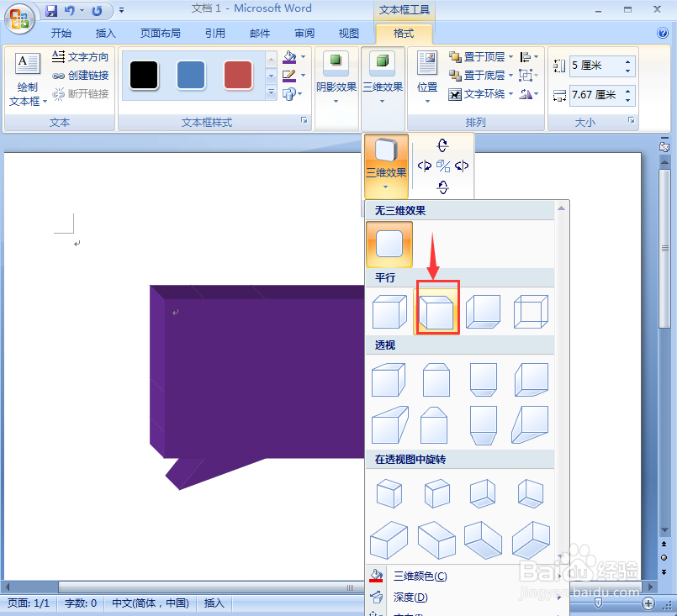Viewport: 677px width, 616px height.
Task: Expand shape outline dropdown arrow
Action: [303, 76]
